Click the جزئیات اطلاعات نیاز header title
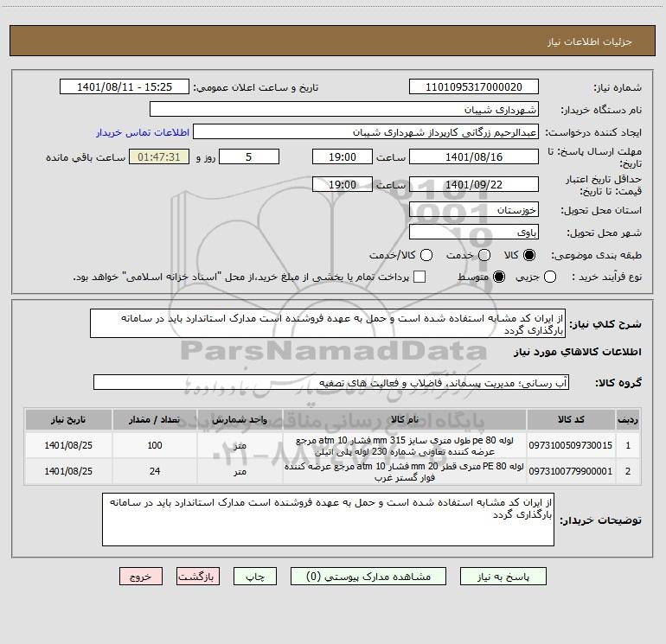This screenshot has height=644, width=666. click(x=590, y=41)
